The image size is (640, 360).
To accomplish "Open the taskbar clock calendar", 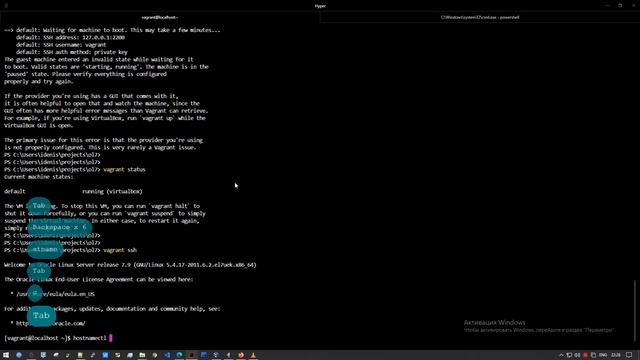I will 616,355.
